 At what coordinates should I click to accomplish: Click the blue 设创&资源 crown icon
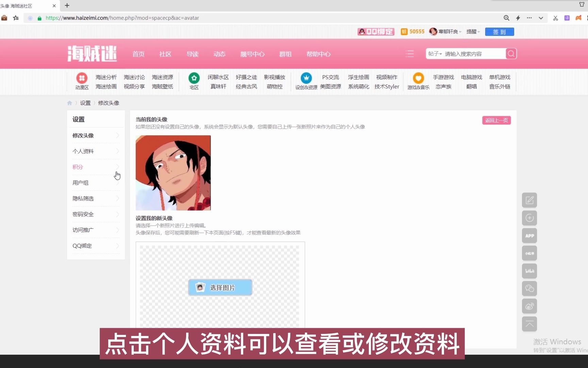click(x=306, y=78)
